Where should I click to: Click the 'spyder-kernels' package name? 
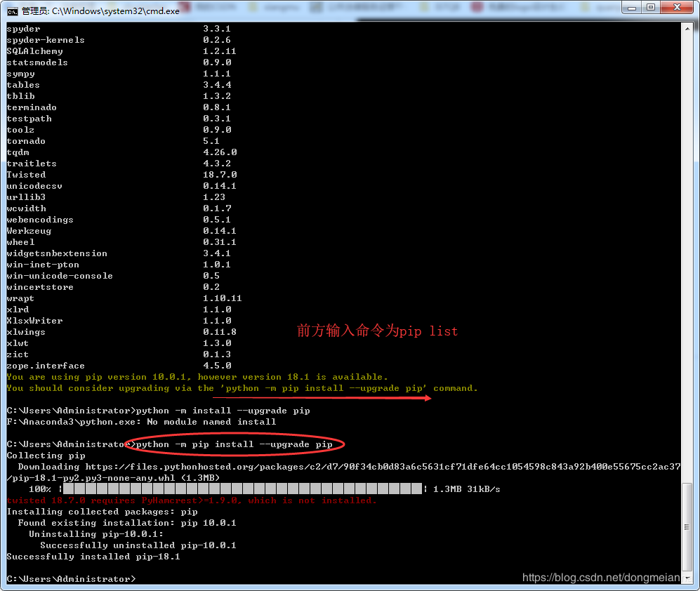tap(46, 40)
